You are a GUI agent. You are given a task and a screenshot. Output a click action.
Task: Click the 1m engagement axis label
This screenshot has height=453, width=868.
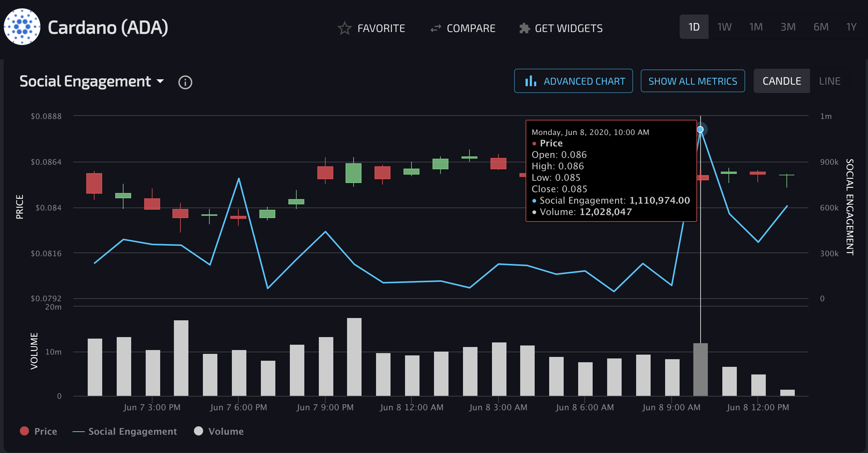pyautogui.click(x=826, y=116)
